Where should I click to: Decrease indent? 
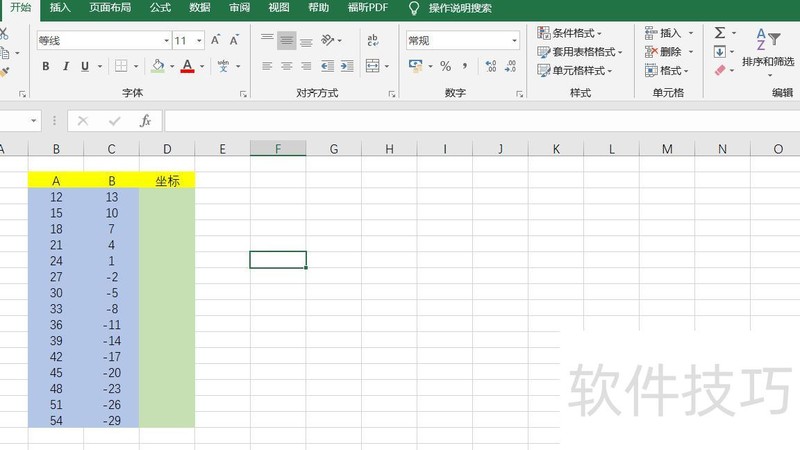(328, 66)
